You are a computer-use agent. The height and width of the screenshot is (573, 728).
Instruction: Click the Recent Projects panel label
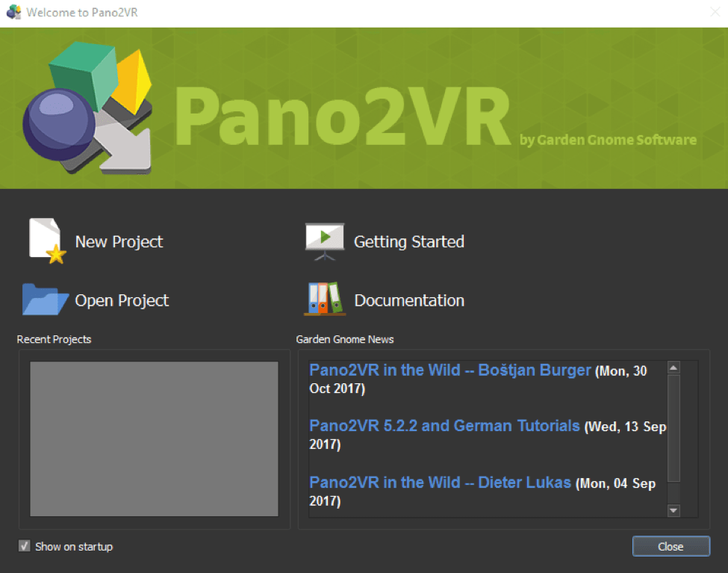(x=54, y=339)
